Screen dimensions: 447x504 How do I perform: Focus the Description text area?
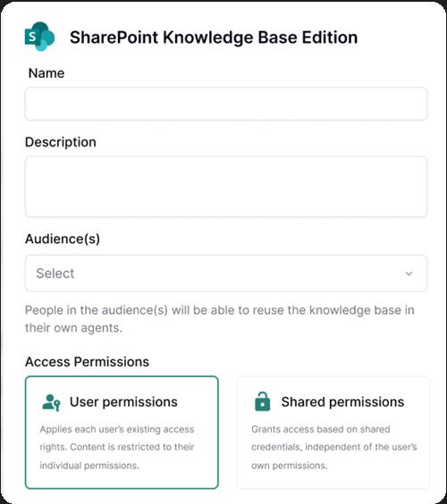pos(226,187)
